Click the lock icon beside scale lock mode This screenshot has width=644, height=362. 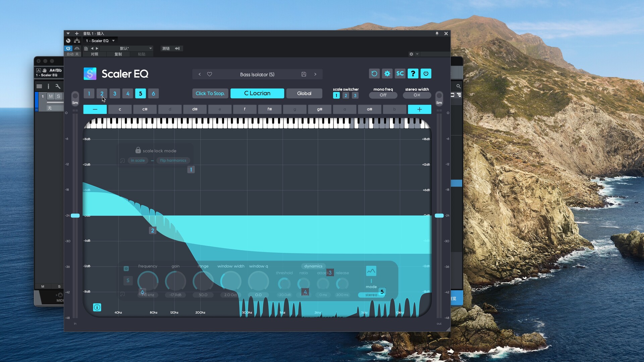138,150
